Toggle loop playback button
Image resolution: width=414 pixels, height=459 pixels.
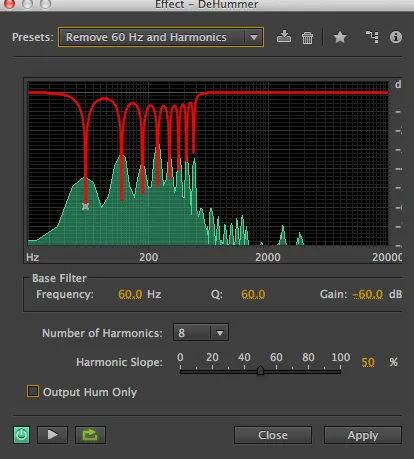pyautogui.click(x=90, y=435)
